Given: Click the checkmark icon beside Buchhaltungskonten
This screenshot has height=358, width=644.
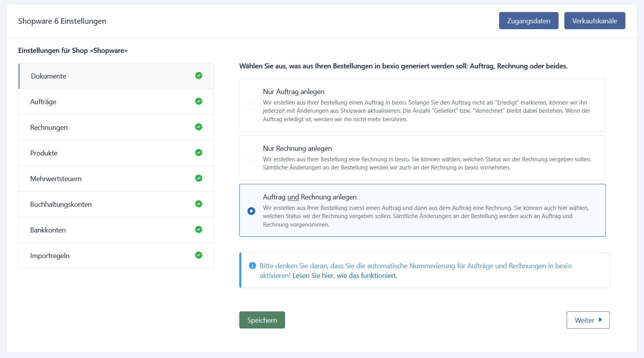Looking at the screenshot, I should click(198, 204).
